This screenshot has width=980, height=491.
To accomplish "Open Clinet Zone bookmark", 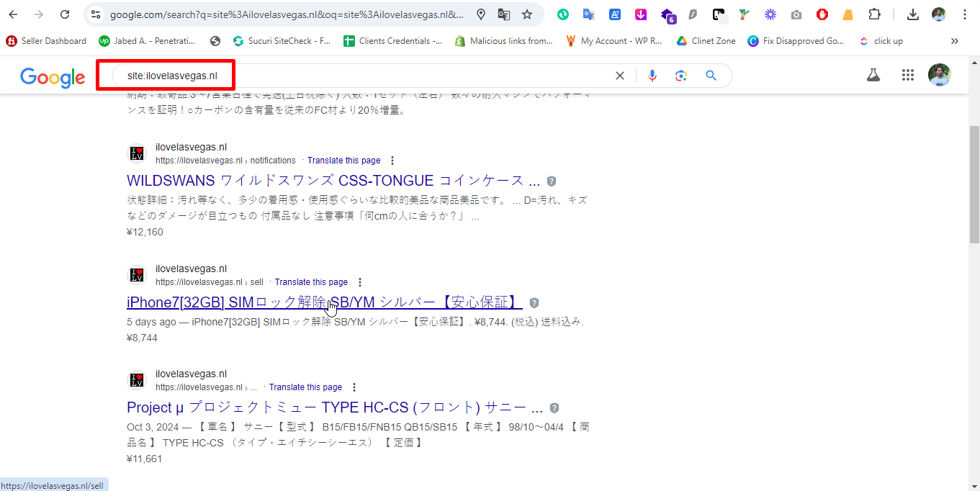I will [706, 41].
